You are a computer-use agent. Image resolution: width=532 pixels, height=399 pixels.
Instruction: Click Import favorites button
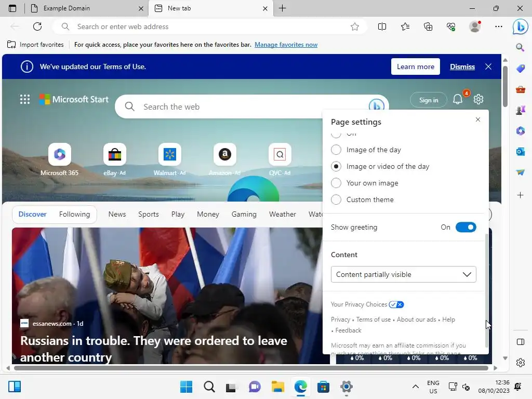[x=35, y=45]
